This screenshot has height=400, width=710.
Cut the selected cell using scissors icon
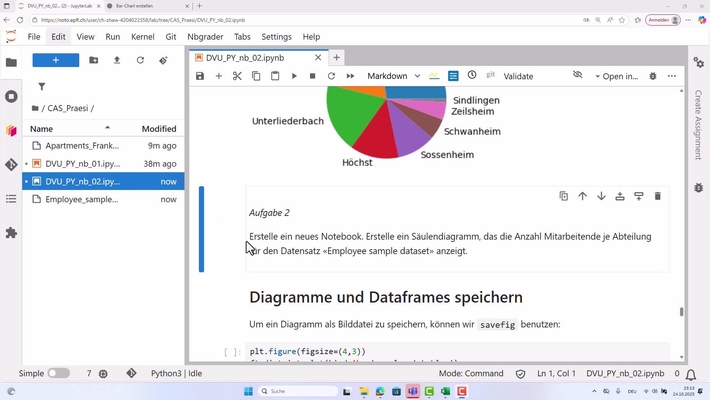pyautogui.click(x=237, y=76)
